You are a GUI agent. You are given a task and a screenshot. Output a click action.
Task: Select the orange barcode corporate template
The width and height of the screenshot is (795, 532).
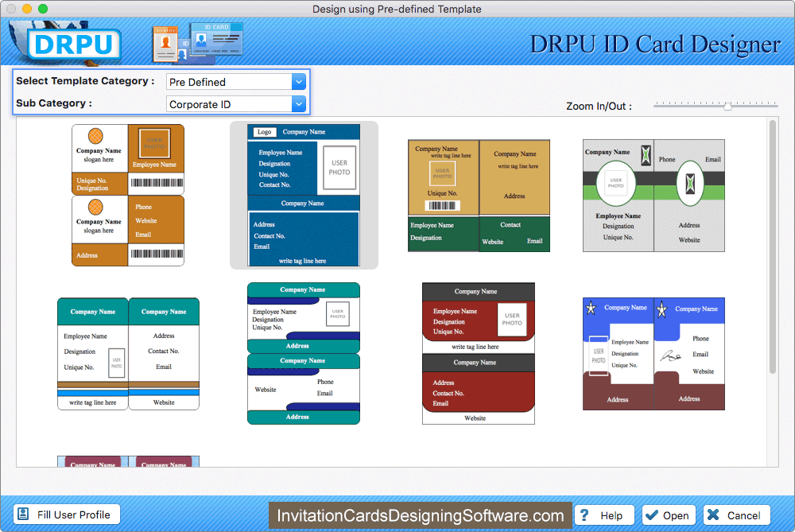(128, 196)
